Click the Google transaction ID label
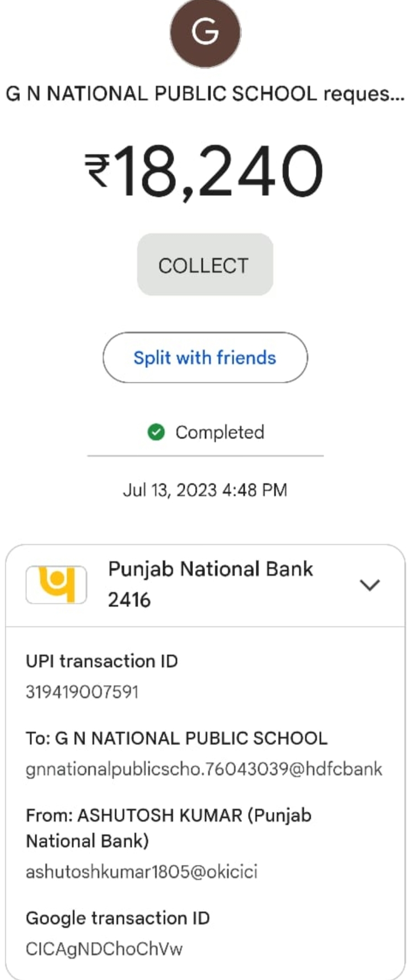 tap(118, 918)
